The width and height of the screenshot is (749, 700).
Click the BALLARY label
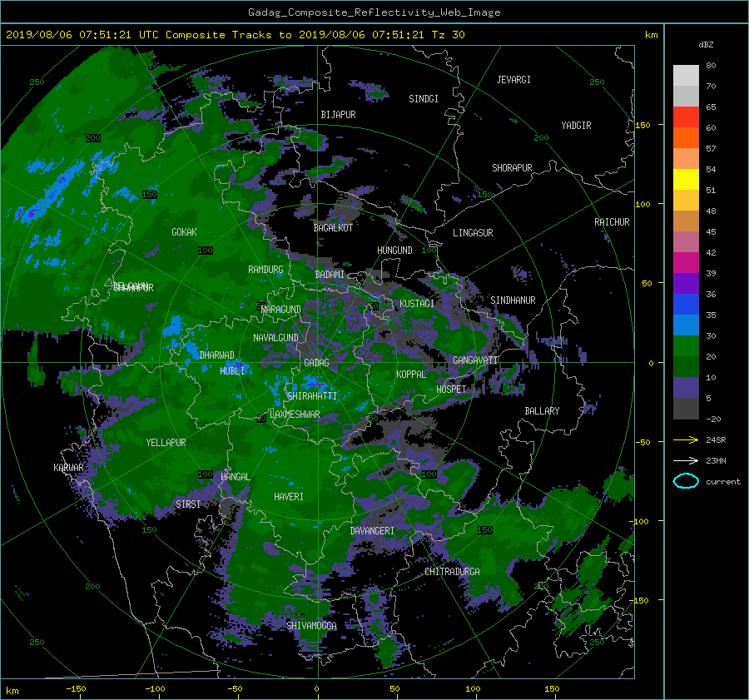542,411
